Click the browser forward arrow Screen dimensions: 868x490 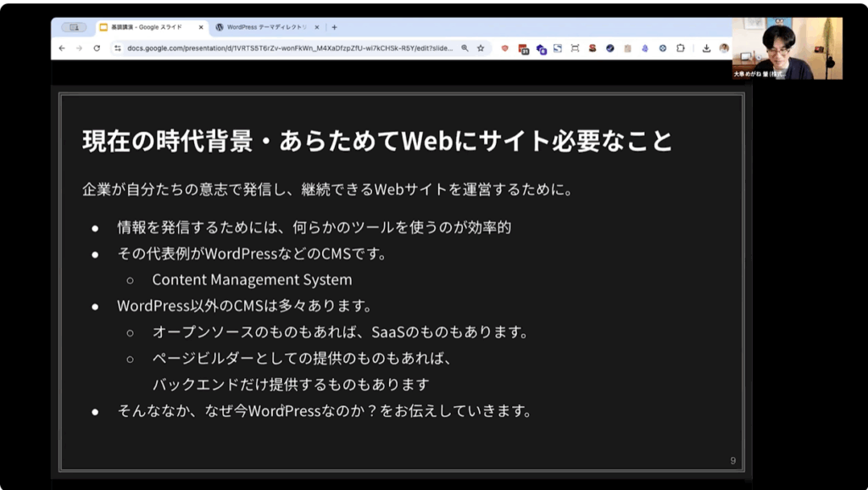pos(79,48)
